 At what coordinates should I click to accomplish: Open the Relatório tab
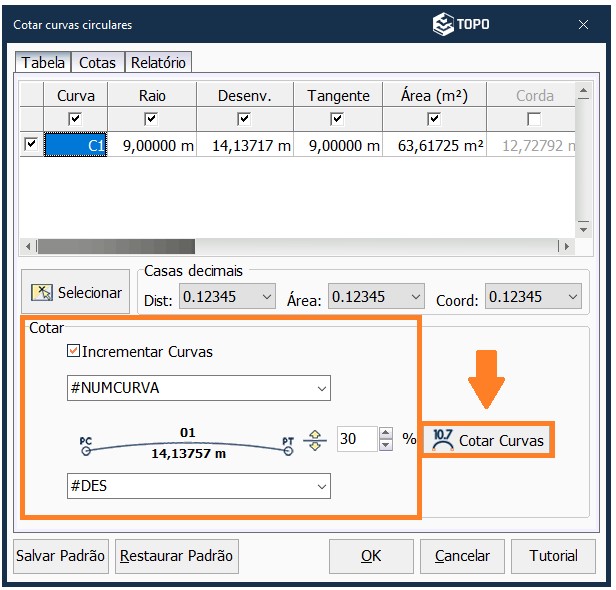point(159,62)
